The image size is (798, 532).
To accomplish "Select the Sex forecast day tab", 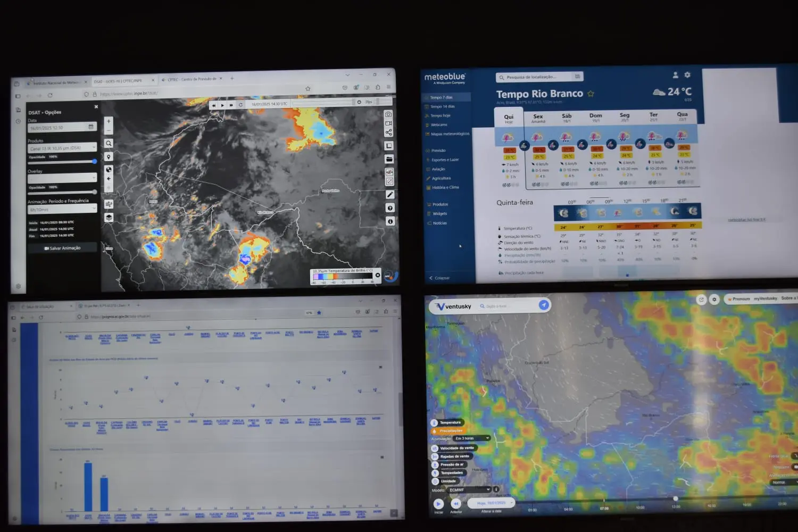I will pos(538,118).
